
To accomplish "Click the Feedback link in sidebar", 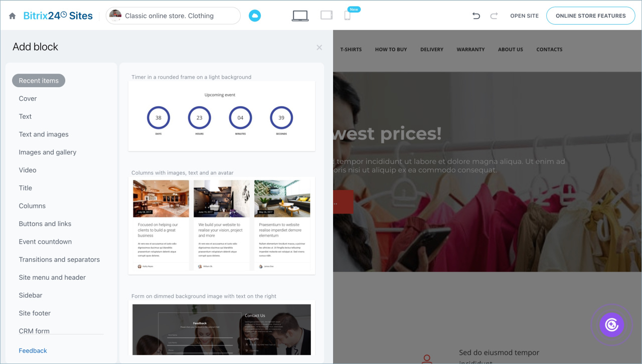I will tap(33, 350).
